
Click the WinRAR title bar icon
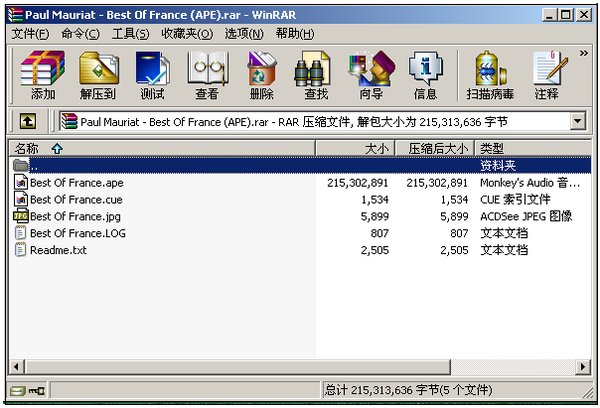coord(15,15)
